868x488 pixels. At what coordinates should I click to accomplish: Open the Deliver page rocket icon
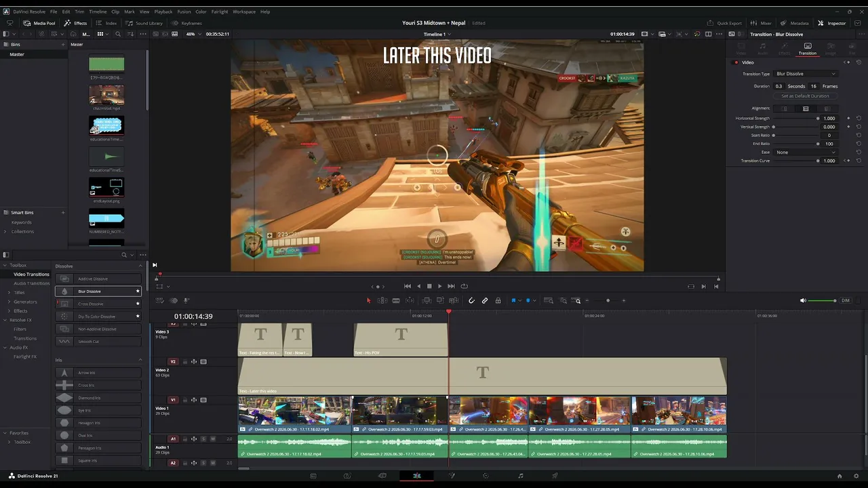[555, 476]
